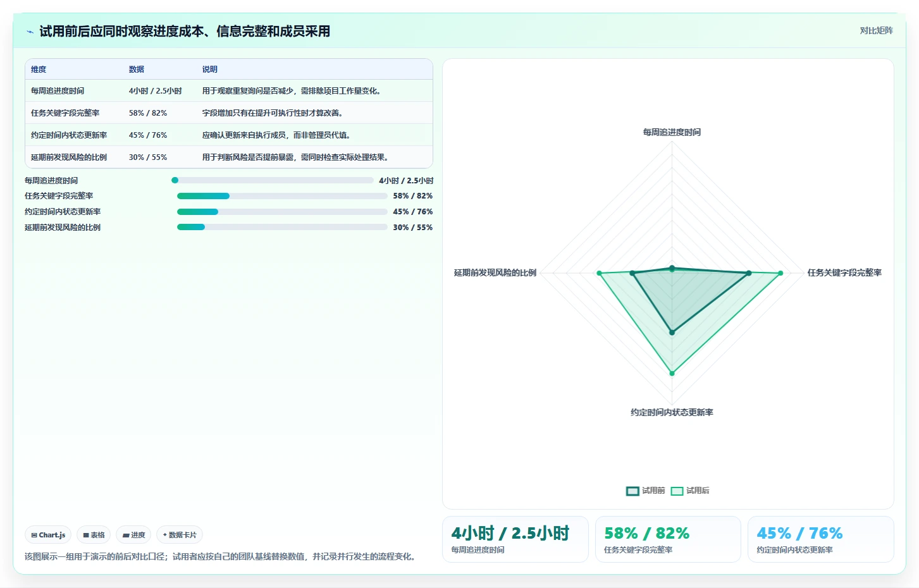Click the 约定时间内状态更新率 progress bar
Screen dimensions: 919x588
[282, 212]
